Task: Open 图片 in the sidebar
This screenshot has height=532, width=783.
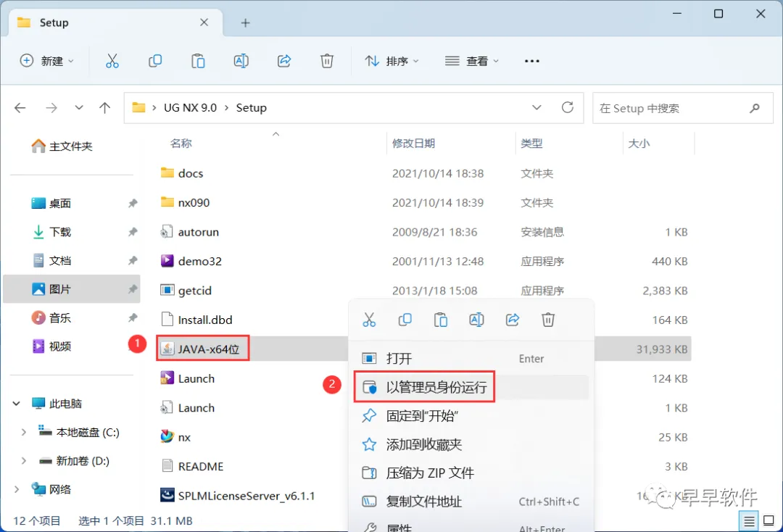Action: tap(71, 289)
